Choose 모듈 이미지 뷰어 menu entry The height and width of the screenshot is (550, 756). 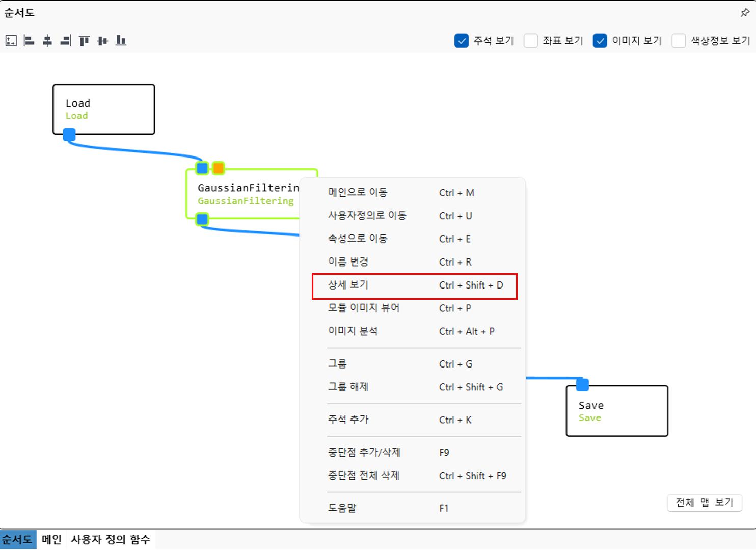414,308
